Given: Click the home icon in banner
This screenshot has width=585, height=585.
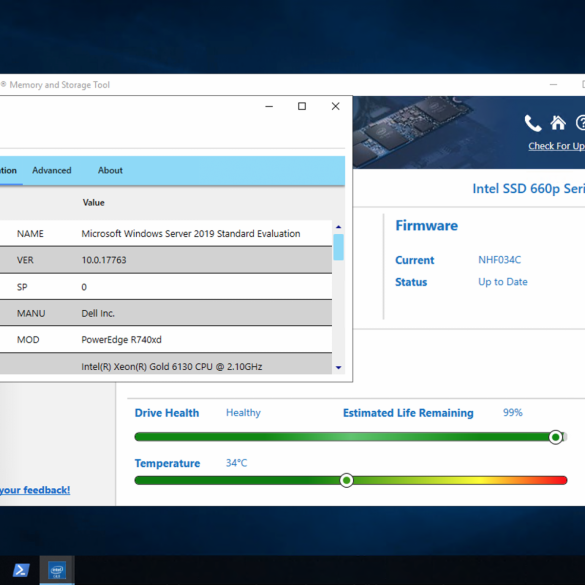Looking at the screenshot, I should [558, 123].
